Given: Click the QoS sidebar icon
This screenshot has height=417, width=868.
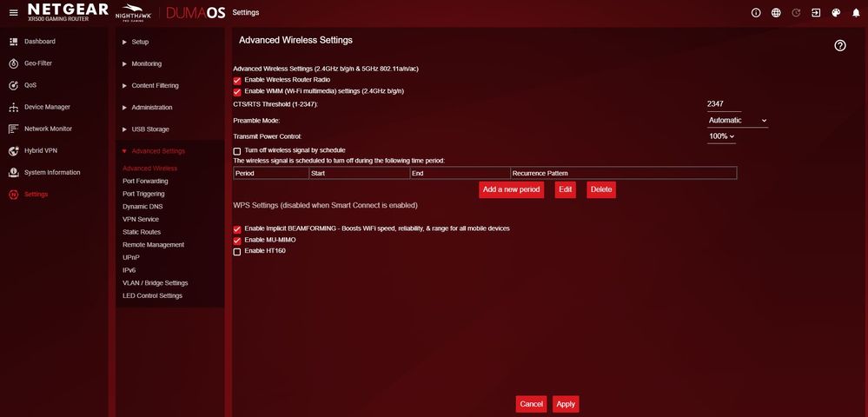Looking at the screenshot, I should pyautogui.click(x=14, y=86).
